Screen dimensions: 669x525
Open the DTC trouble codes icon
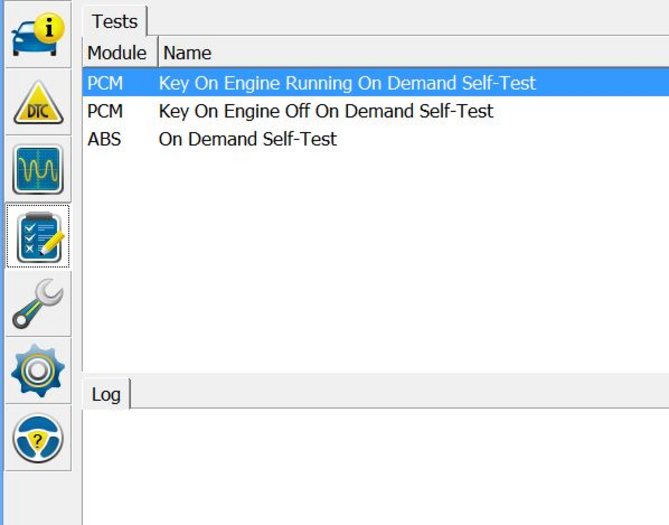(x=38, y=103)
